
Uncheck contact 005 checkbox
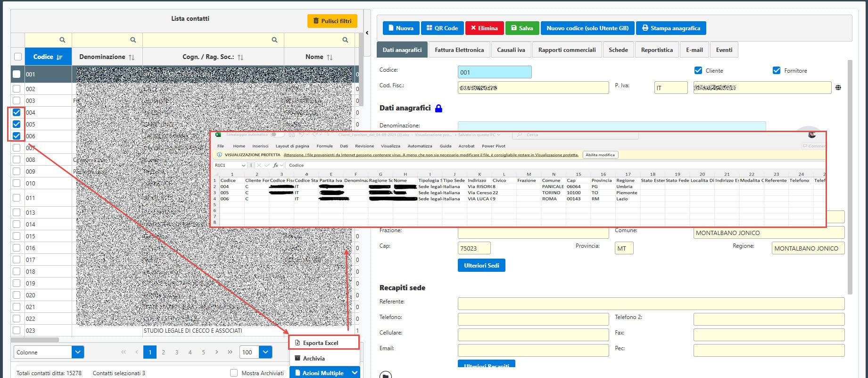pyautogui.click(x=17, y=124)
